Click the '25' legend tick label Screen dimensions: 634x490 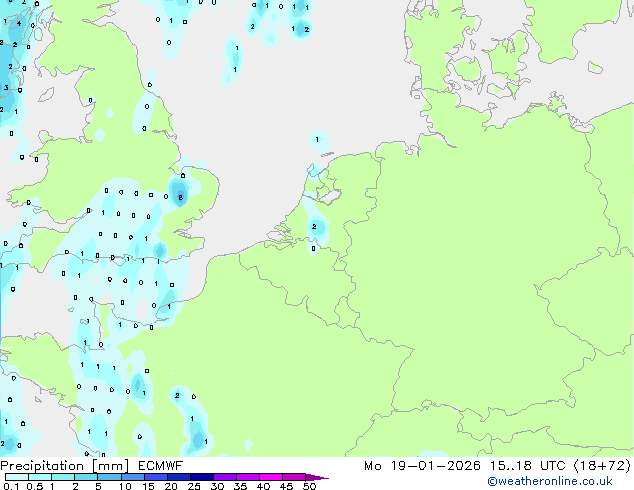pos(194,486)
